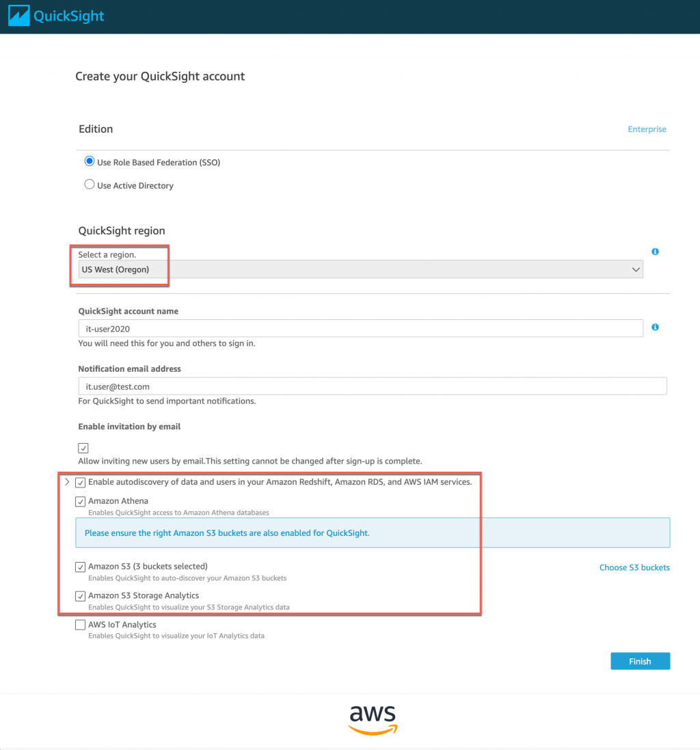Screen dimensions: 700x750
Task: Uncheck Amazon S3 buckets checkbox
Action: [81, 567]
